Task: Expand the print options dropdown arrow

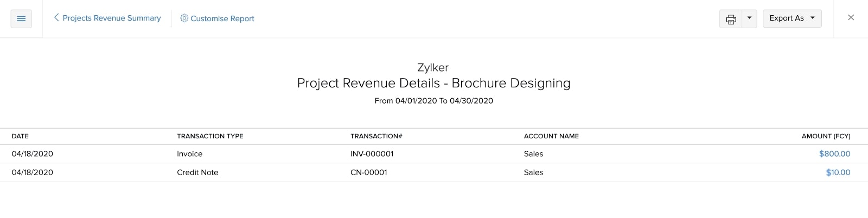Action: point(749,18)
